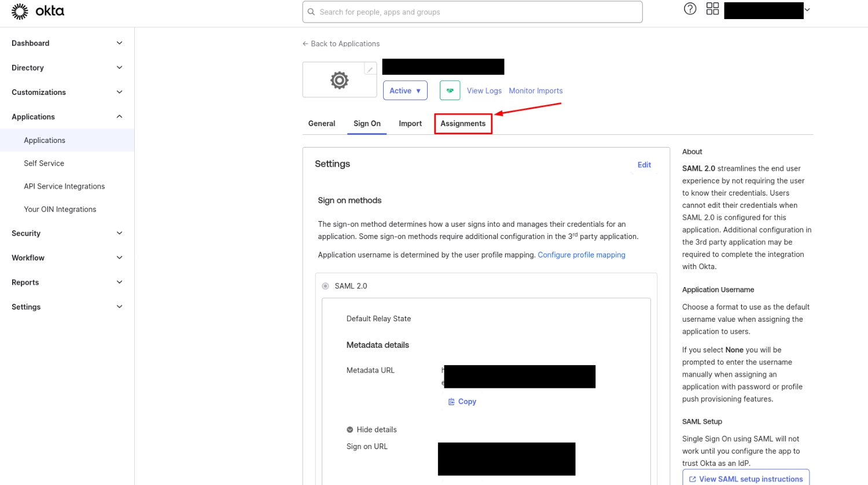Switch to the General tab
Viewport: 868px width, 485px height.
(322, 123)
